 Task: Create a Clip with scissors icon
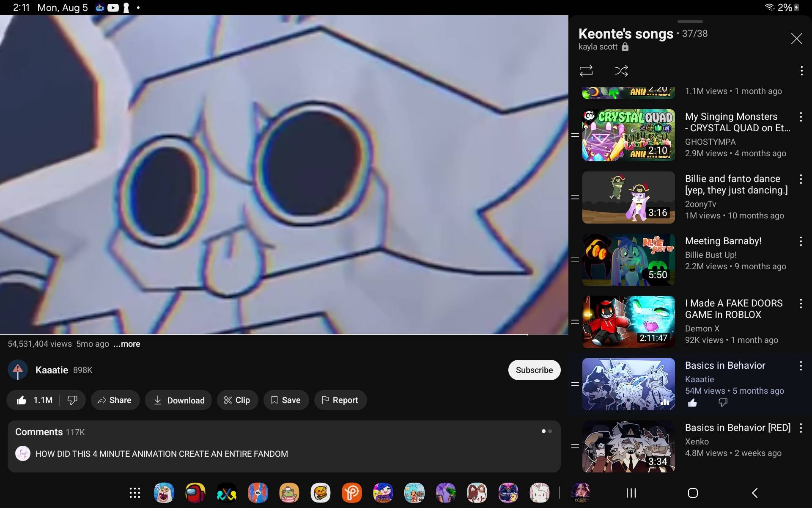click(x=237, y=400)
